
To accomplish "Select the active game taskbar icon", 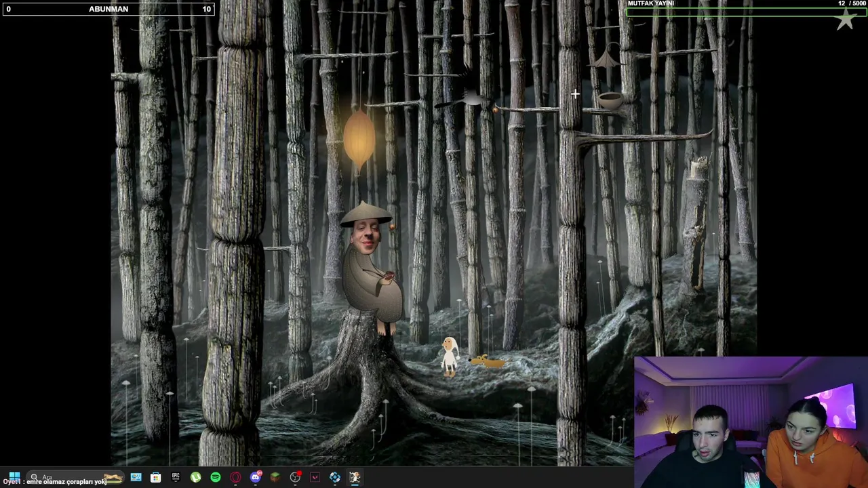I will (x=355, y=477).
